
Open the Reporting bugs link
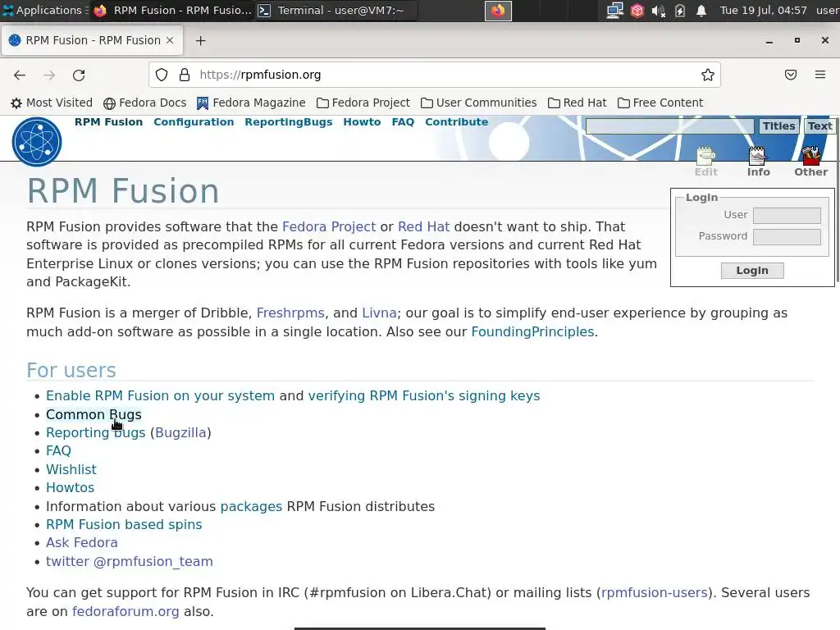95,433
